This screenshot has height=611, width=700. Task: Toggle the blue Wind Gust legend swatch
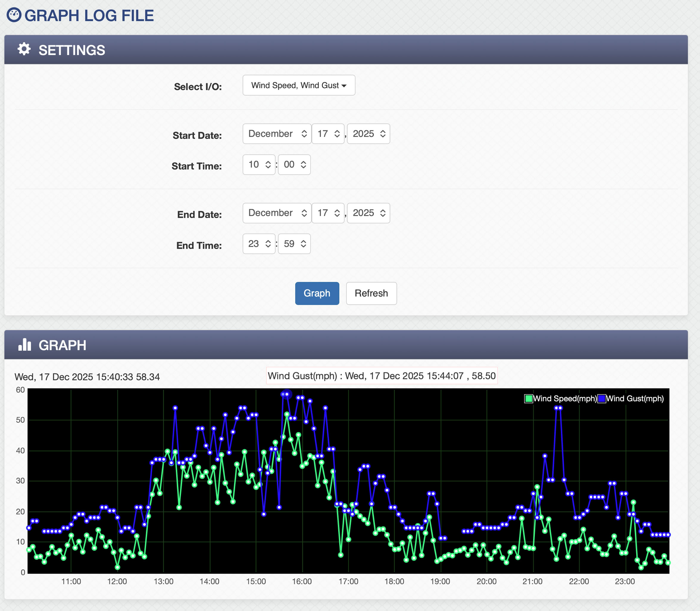coord(601,399)
